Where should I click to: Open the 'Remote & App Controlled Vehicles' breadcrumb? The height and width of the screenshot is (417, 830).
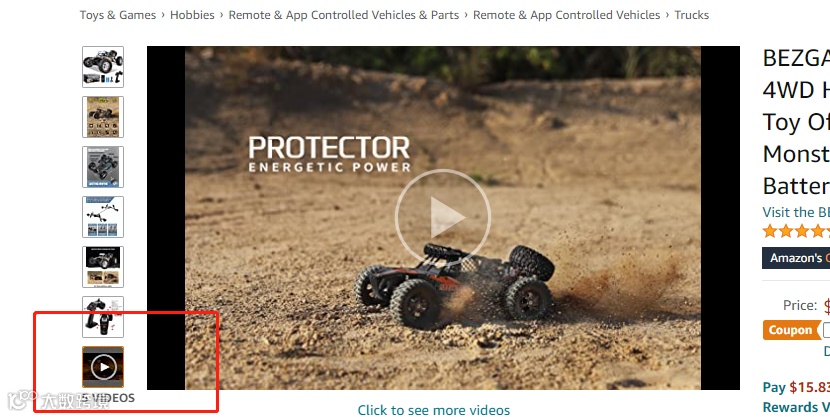pos(566,15)
